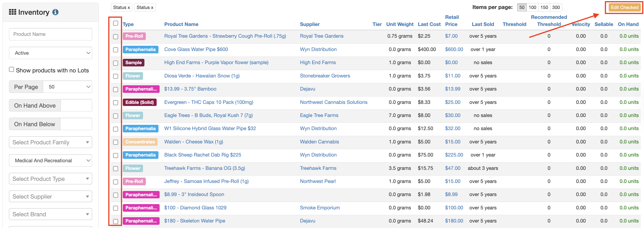This screenshot has height=228, width=644.
Task: Open the Active status dropdown
Action: (x=50, y=53)
